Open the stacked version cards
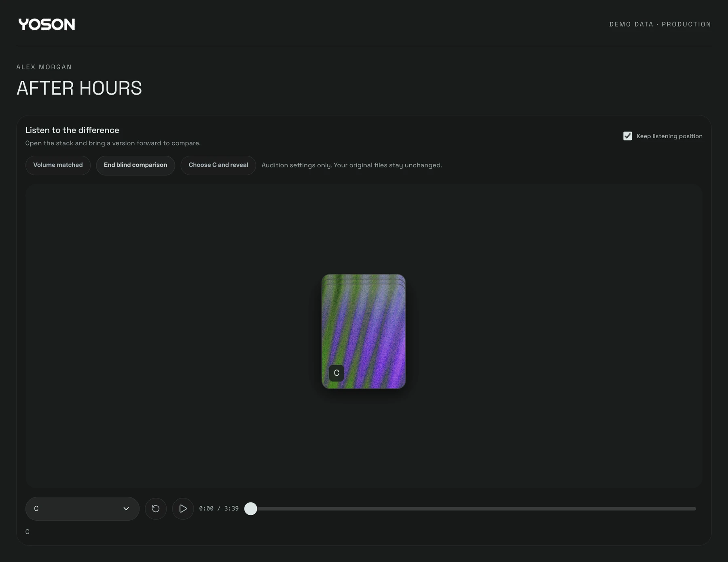This screenshot has height=562, width=728. (x=364, y=332)
